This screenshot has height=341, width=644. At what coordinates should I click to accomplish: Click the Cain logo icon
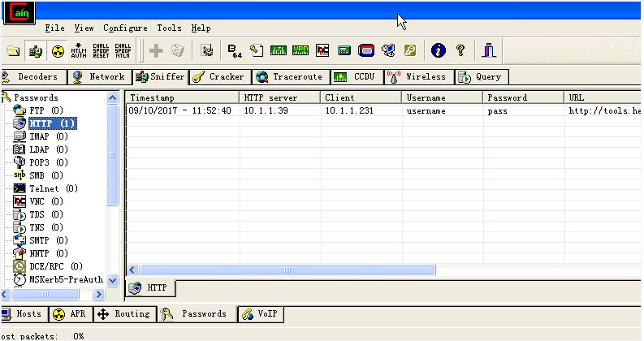(19, 13)
